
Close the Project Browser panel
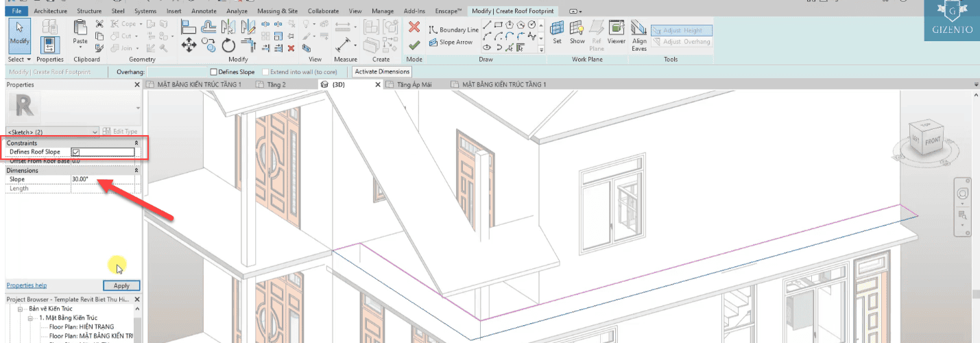tap(137, 300)
